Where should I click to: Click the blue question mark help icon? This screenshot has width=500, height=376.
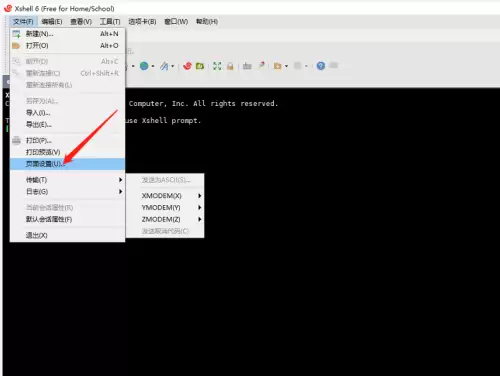[x=321, y=66]
